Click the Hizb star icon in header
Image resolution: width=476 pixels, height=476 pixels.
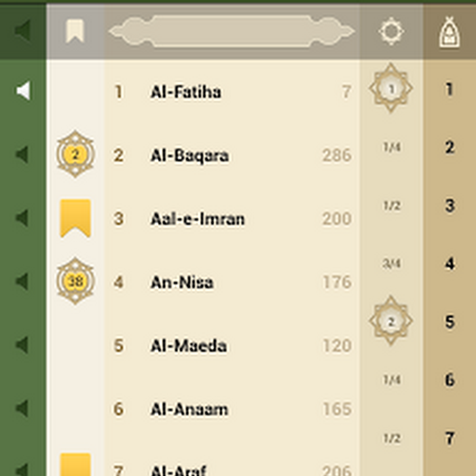391,31
